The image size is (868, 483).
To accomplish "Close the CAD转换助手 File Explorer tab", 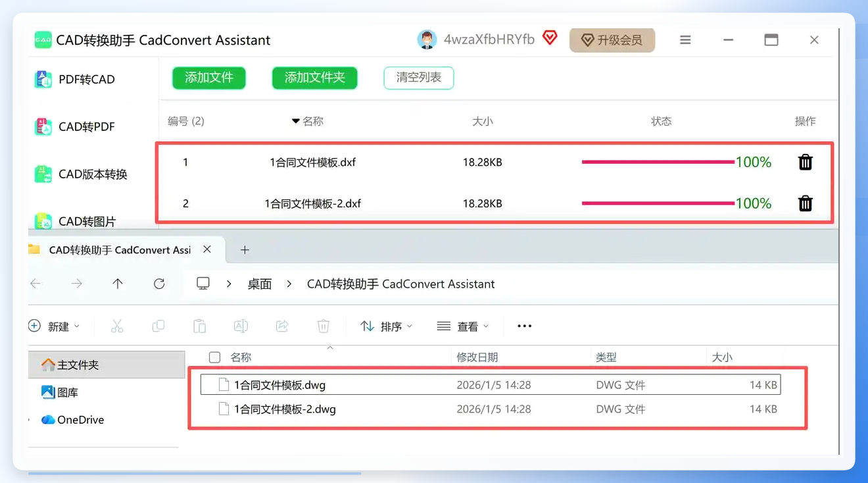I will pyautogui.click(x=207, y=249).
